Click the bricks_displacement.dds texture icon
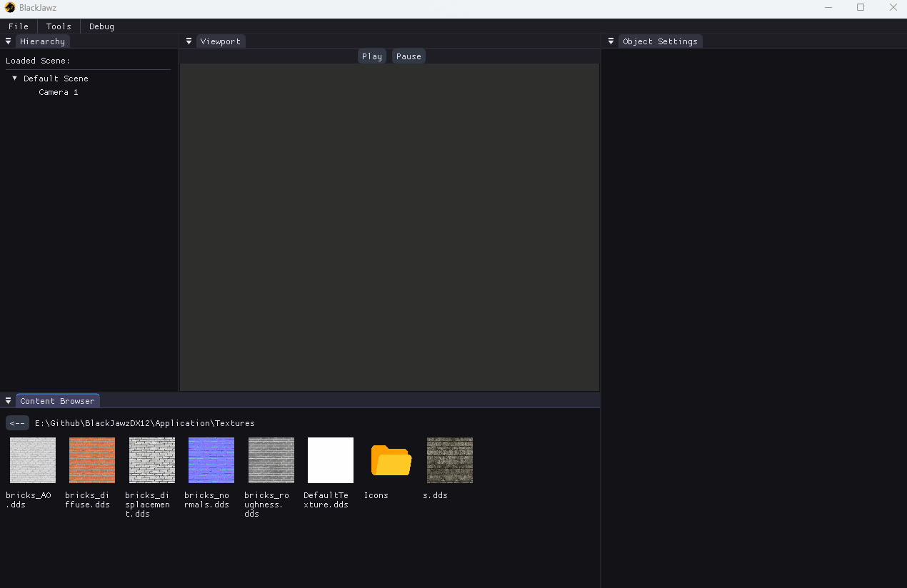The height and width of the screenshot is (588, 907). pyautogui.click(x=151, y=460)
